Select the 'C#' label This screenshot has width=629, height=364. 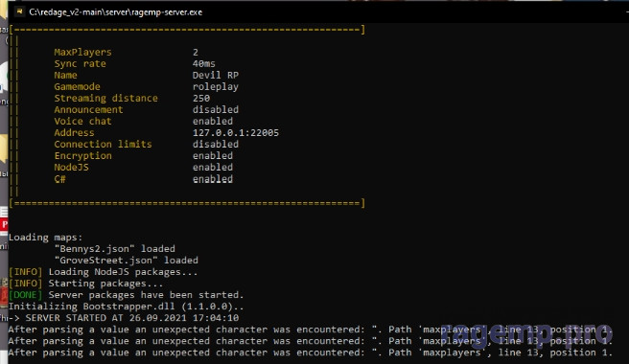[x=59, y=179]
